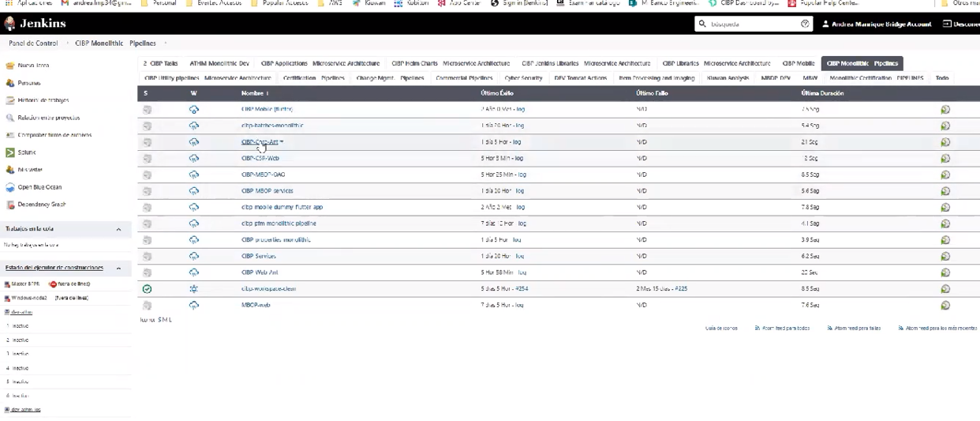Open the dev-athm node link

[x=21, y=313]
